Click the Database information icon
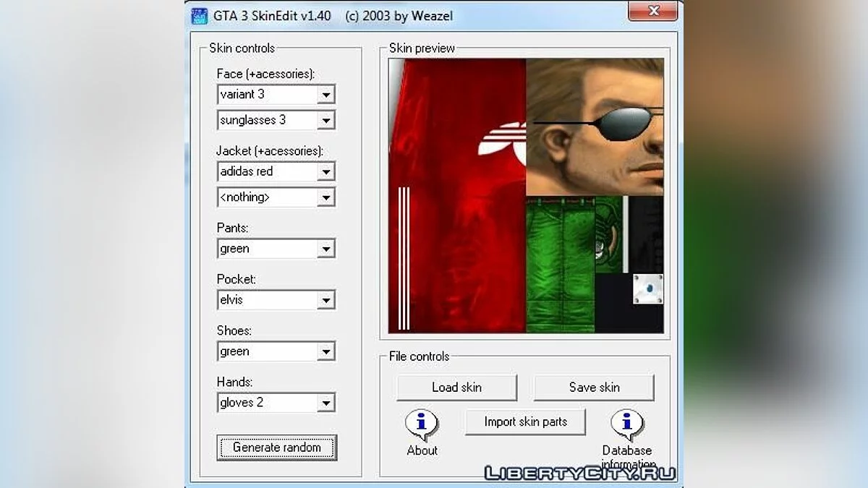 point(626,425)
